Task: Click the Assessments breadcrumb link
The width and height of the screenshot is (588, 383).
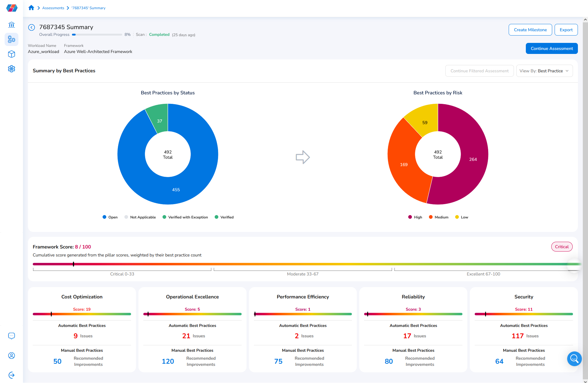Action: (53, 8)
